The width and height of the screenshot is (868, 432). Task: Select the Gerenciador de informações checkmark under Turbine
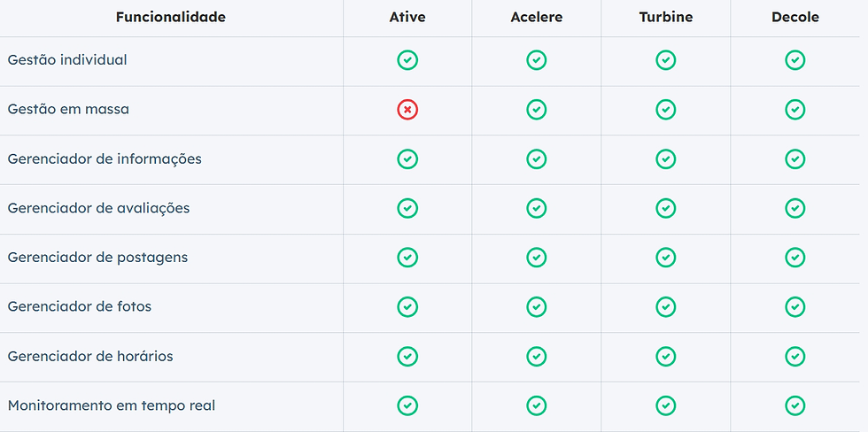[666, 158]
